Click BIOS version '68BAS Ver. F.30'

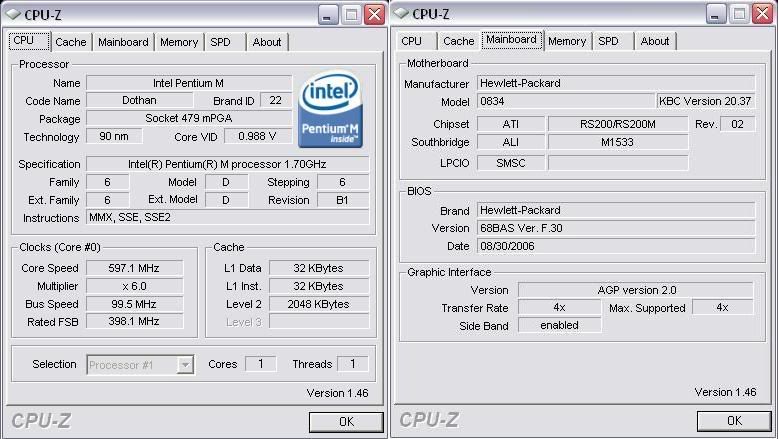[x=616, y=228]
